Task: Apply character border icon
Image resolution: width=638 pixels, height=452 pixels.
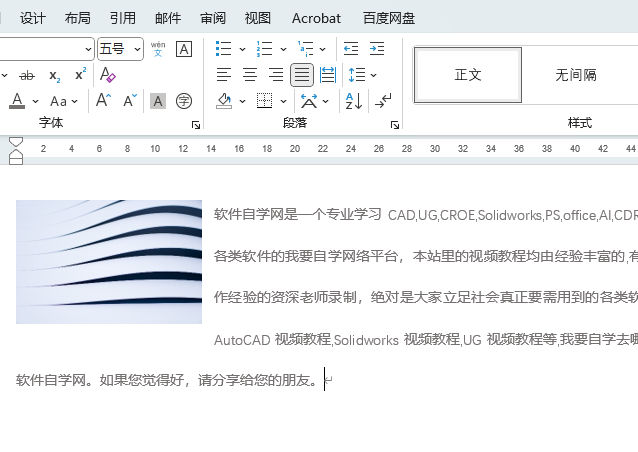Action: (x=184, y=49)
